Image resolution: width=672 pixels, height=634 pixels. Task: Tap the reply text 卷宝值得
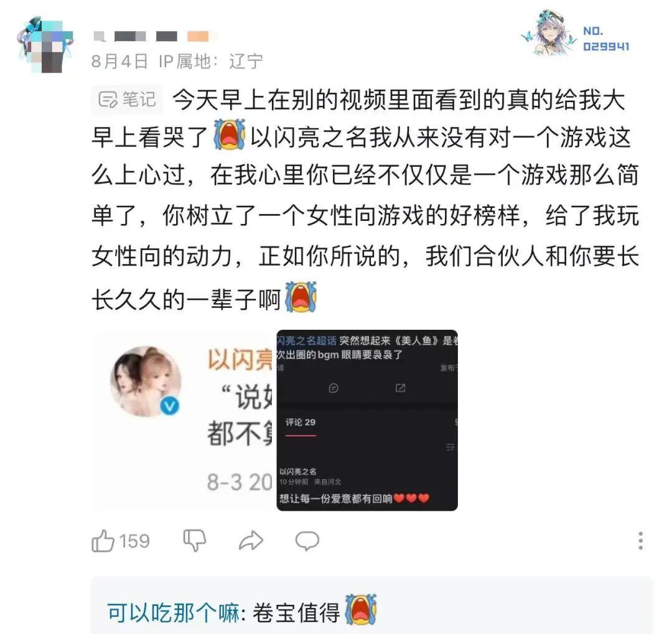[x=296, y=613]
